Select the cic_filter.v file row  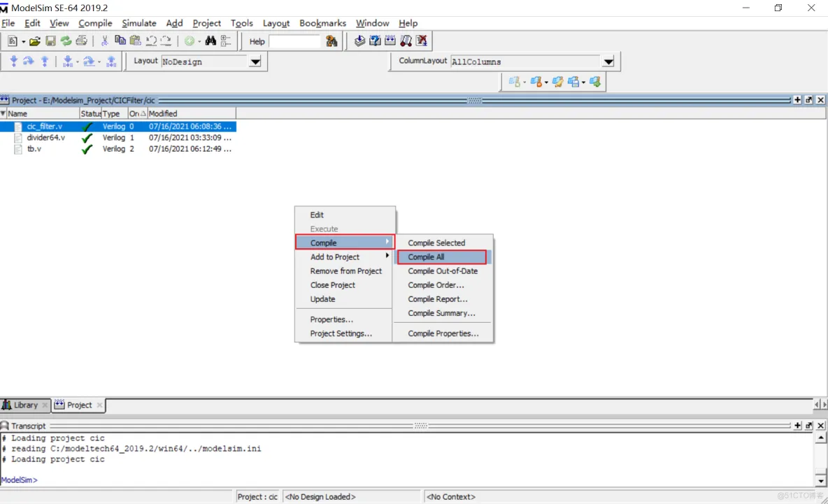[118, 126]
